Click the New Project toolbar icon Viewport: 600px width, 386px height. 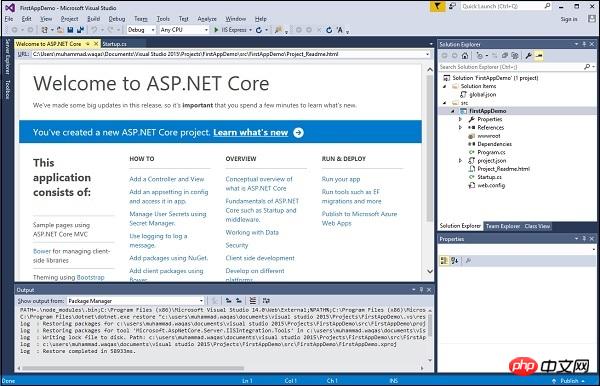coord(45,30)
